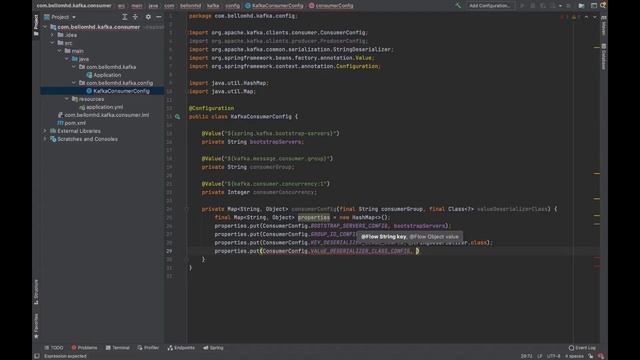Image resolution: width=640 pixels, height=360 pixels.
Task: Open the Problems tool window
Action: click(x=84, y=348)
